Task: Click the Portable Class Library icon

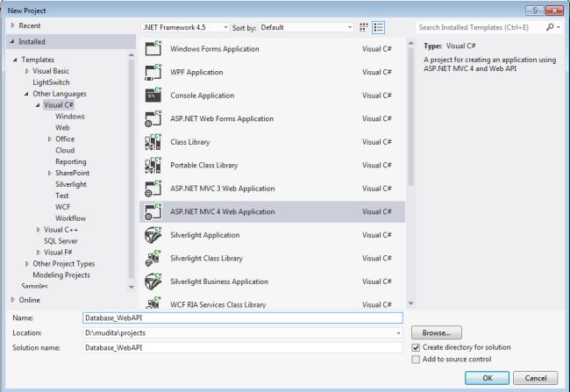Action: (x=153, y=165)
